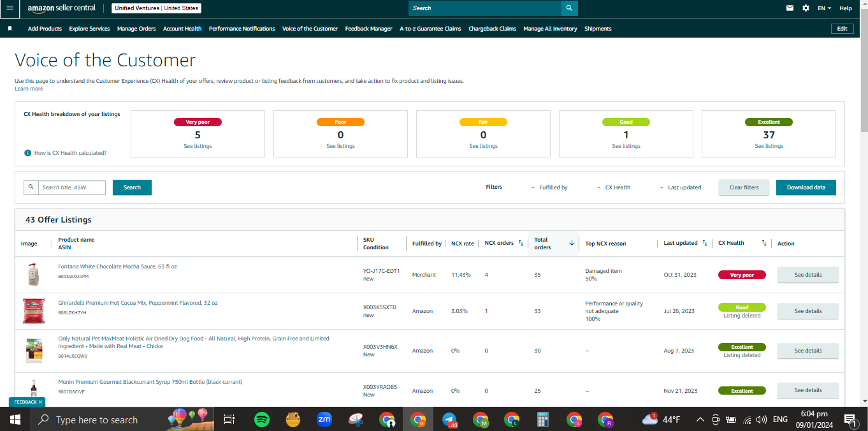
Task: Expand the Fulfilled by filter dropdown
Action: (x=549, y=187)
